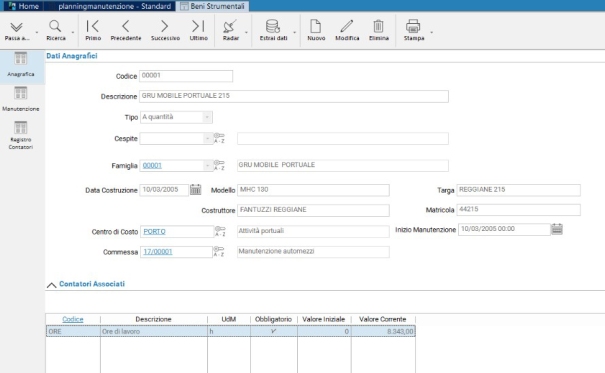605x373 pixels.
Task: Open the Radar dropdown arrow
Action: (x=246, y=32)
